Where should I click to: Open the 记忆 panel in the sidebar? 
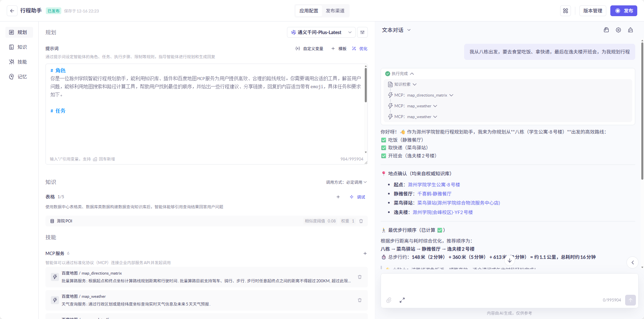pos(19,76)
